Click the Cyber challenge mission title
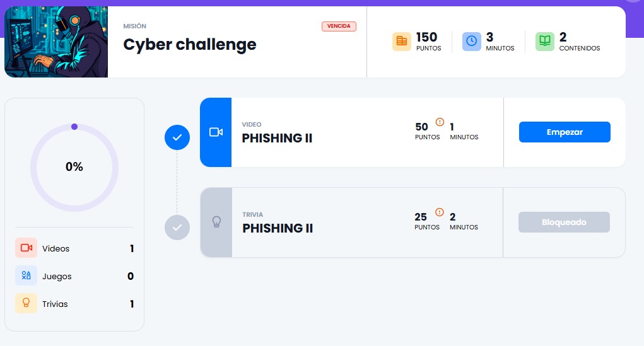Image resolution: width=644 pixels, height=346 pixels. tap(190, 45)
